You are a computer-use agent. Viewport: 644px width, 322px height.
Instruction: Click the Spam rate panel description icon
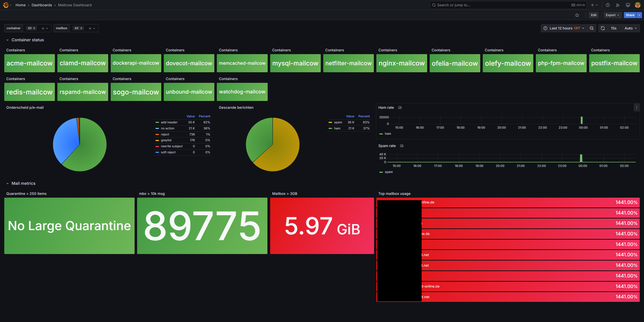[402, 146]
